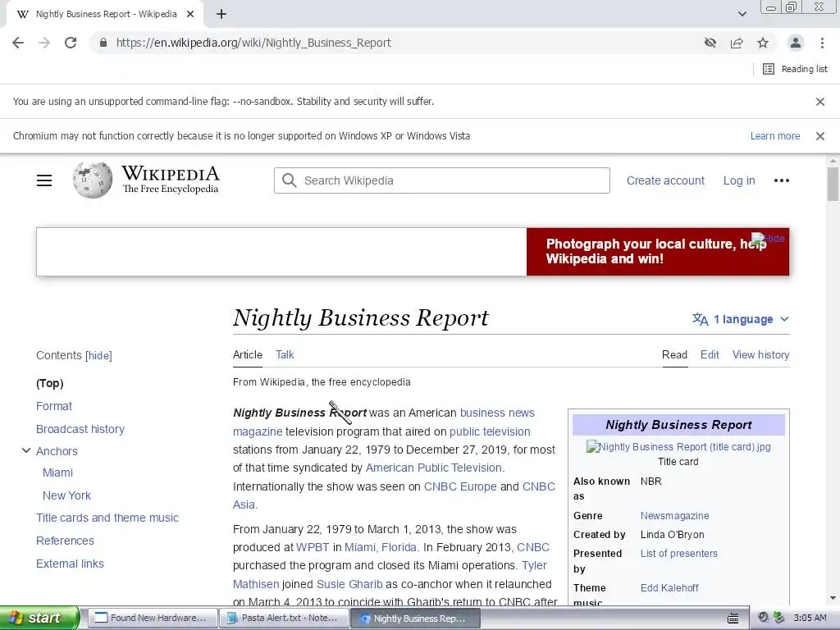Open List of presenters link

678,554
